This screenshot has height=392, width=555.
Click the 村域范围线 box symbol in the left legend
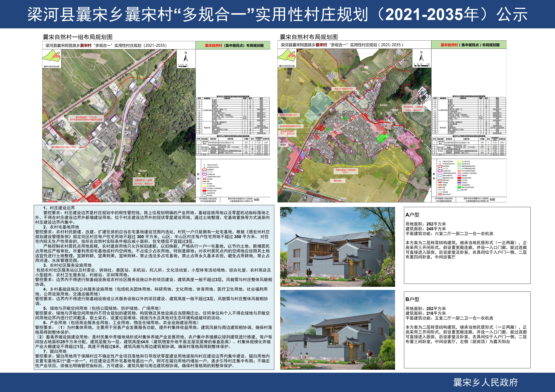(204, 170)
